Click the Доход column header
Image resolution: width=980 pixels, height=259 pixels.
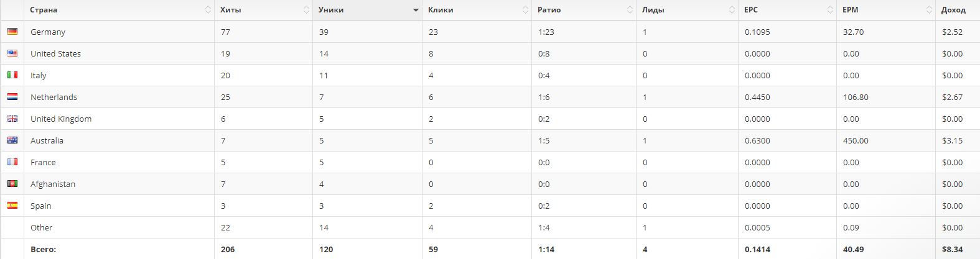(x=953, y=10)
